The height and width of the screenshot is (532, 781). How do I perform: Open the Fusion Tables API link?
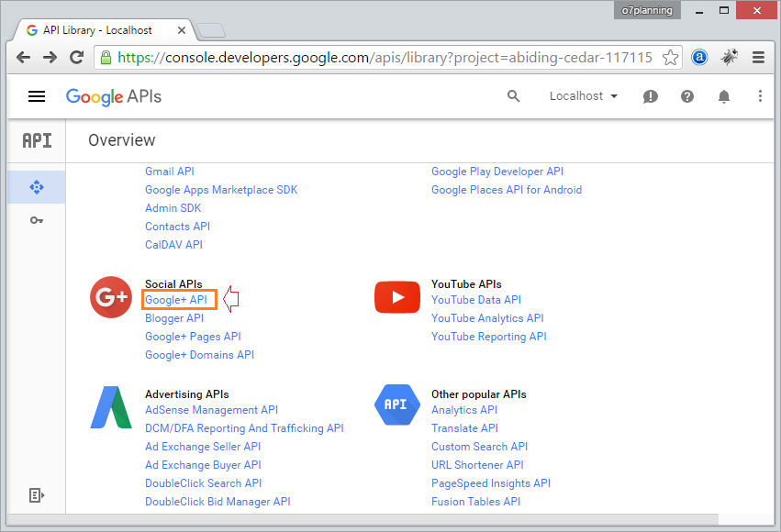[x=475, y=502]
